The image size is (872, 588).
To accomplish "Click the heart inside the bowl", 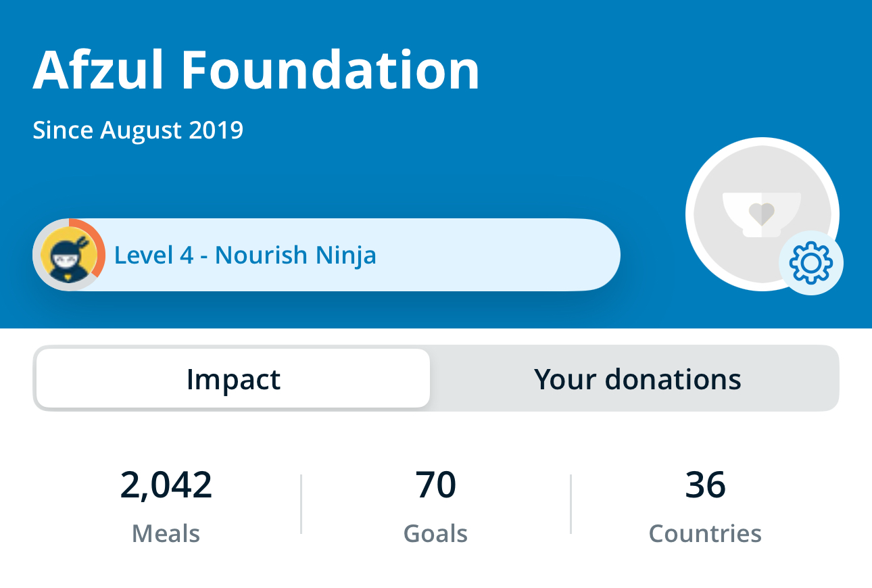I will coord(762,214).
